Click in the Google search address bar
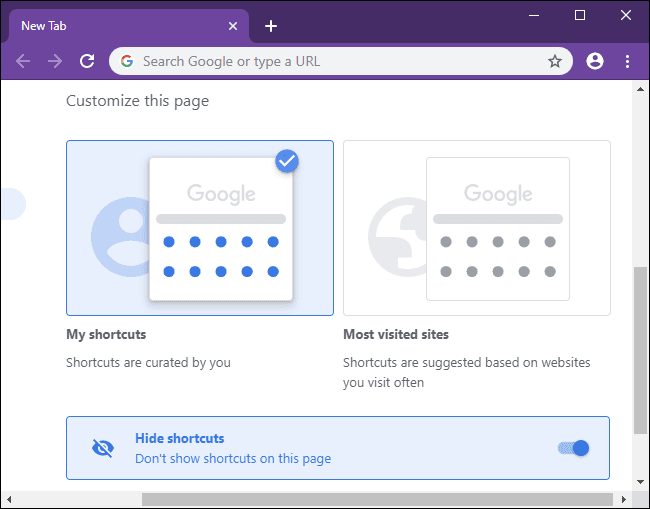The height and width of the screenshot is (509, 650). 340,61
